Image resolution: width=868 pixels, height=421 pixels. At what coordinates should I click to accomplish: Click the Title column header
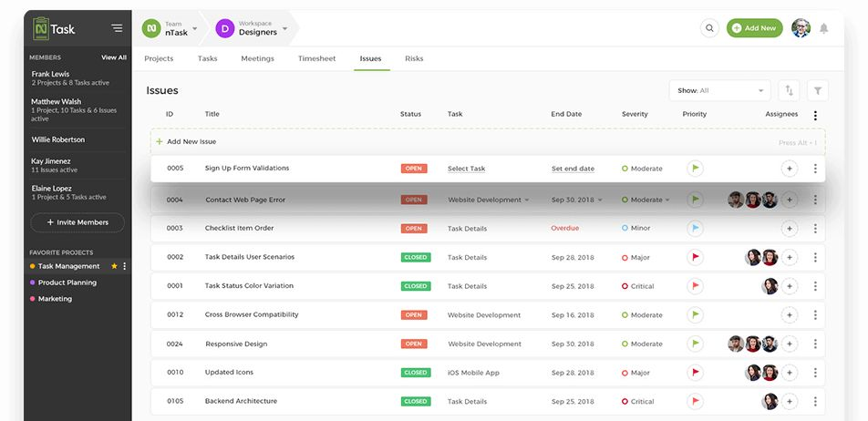click(212, 114)
